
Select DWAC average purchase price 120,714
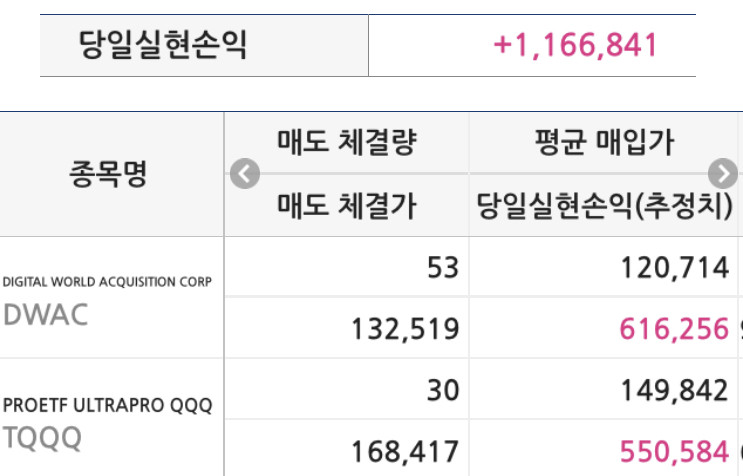coord(675,268)
